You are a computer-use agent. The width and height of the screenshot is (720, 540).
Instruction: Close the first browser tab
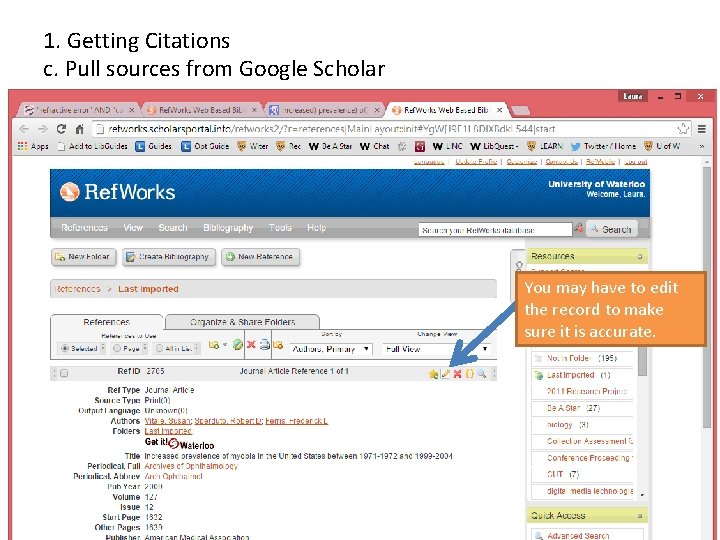pyautogui.click(x=131, y=110)
